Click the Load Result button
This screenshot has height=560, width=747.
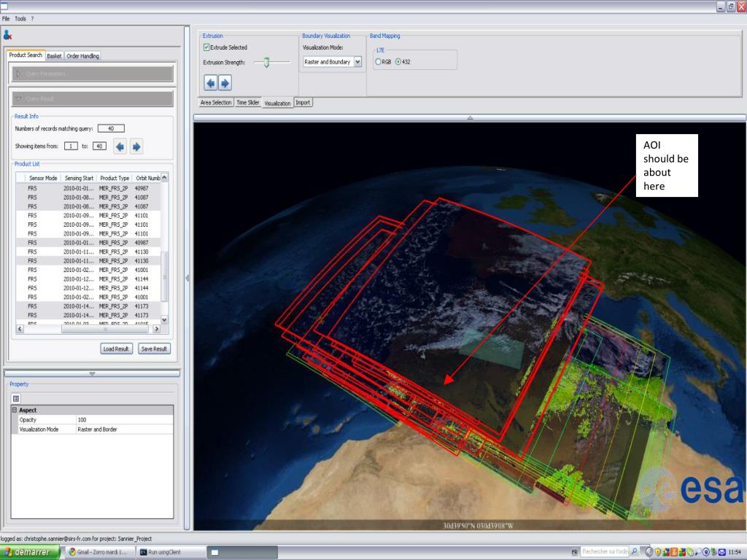point(116,349)
